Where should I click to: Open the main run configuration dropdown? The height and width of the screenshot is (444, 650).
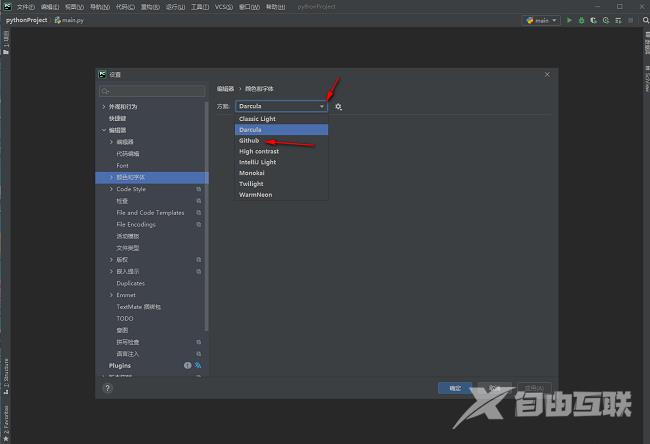541,19
